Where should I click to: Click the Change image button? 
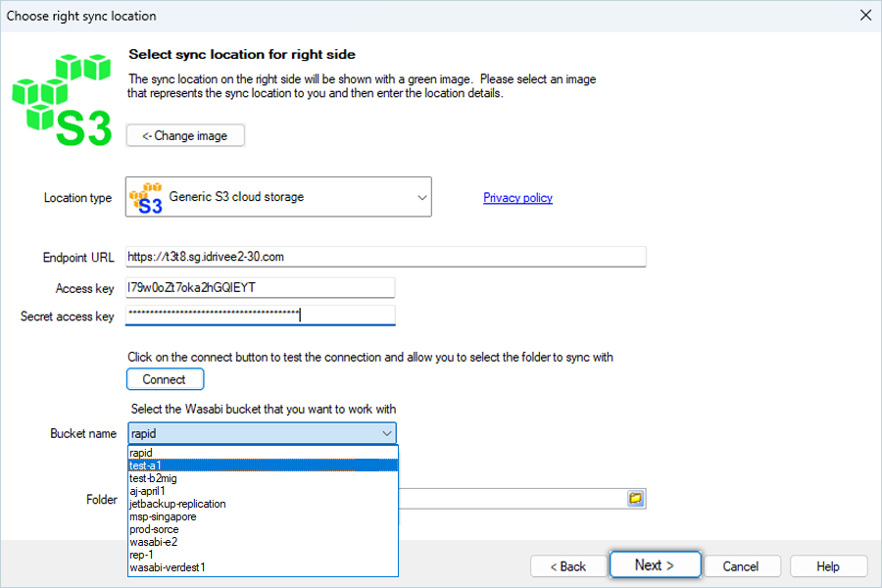185,135
